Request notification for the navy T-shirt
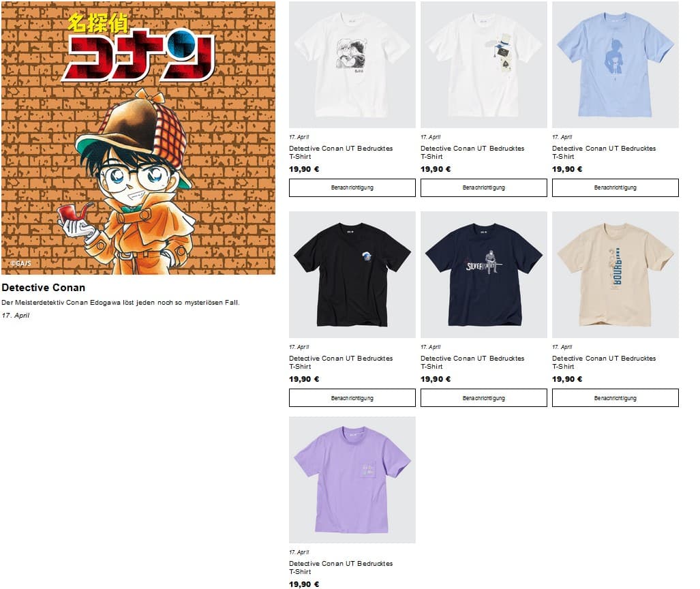 pyautogui.click(x=483, y=398)
